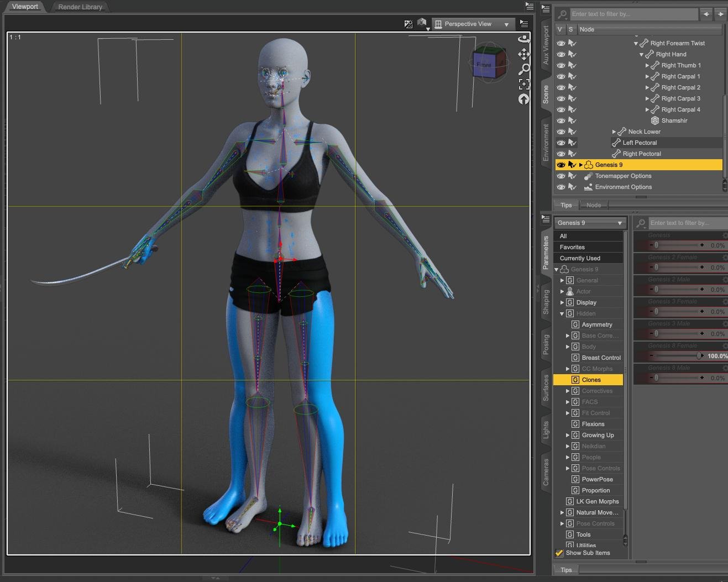Click the Reset view arrow control
Screen dimensions: 728x582
click(523, 99)
